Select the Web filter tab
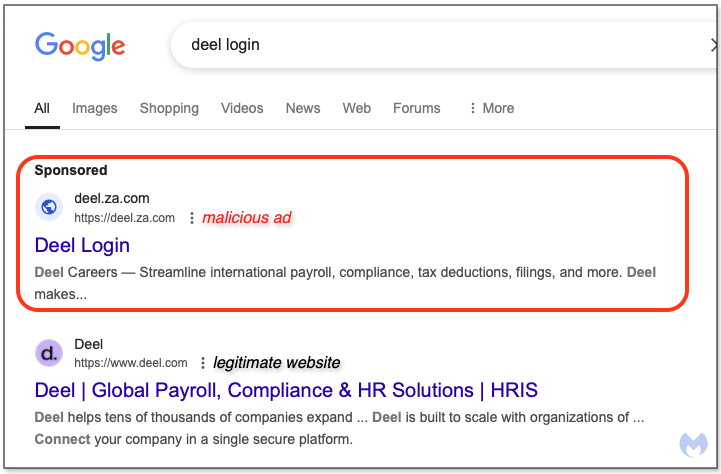 (x=356, y=108)
